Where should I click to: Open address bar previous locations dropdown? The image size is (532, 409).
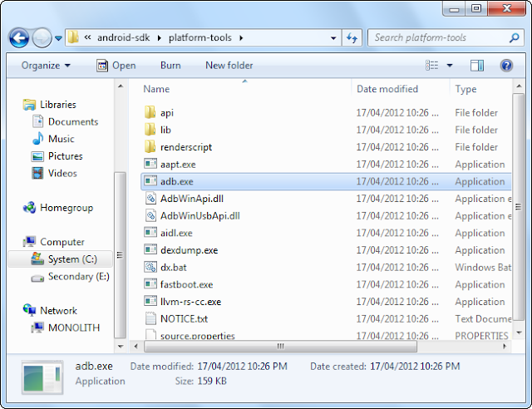coord(333,38)
